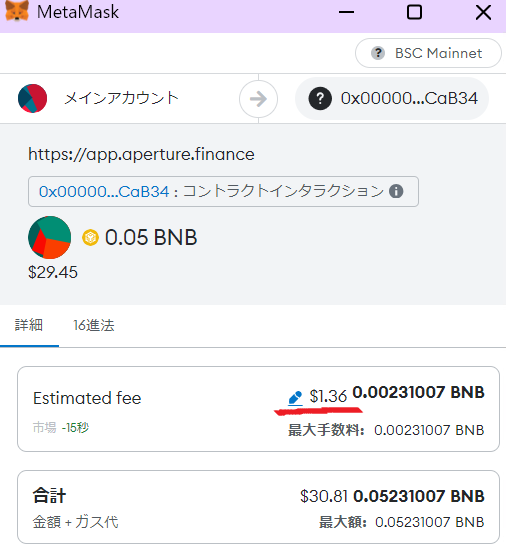Maximize the MetaMask window
This screenshot has width=506, height=555.
414,12
